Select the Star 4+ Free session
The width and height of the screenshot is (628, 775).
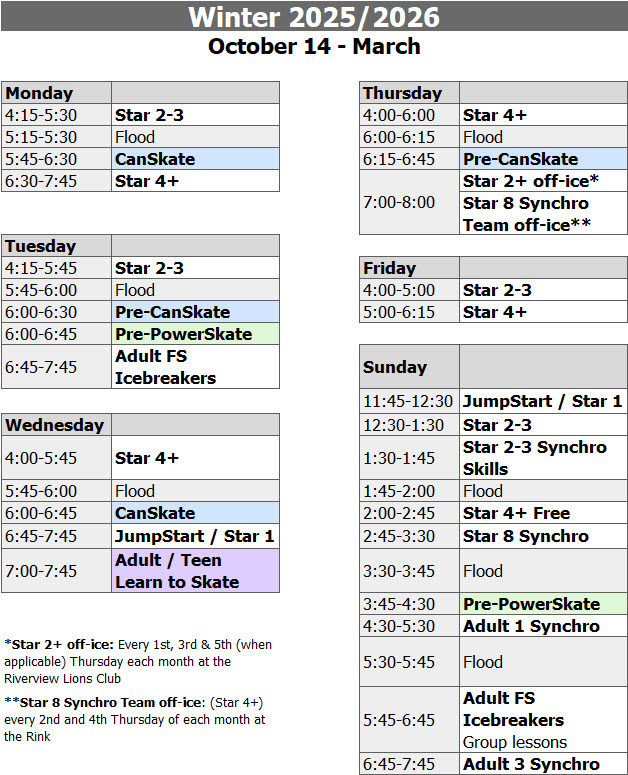click(x=543, y=513)
